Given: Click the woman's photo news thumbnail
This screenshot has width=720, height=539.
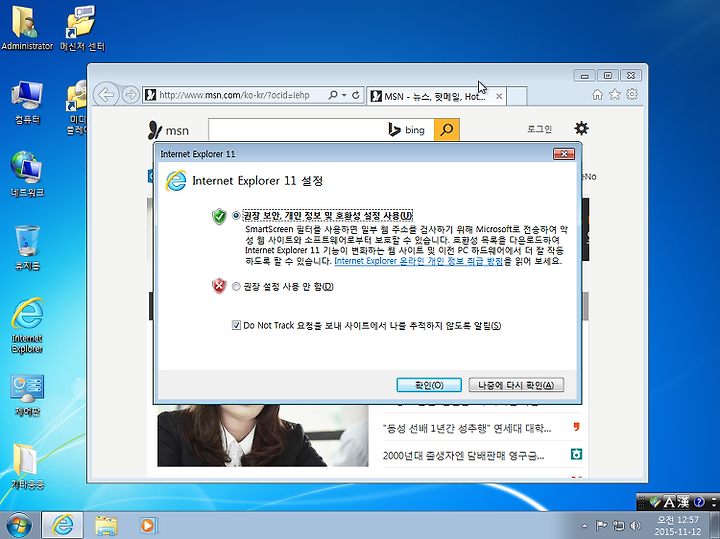Looking at the screenshot, I should pos(263,436).
